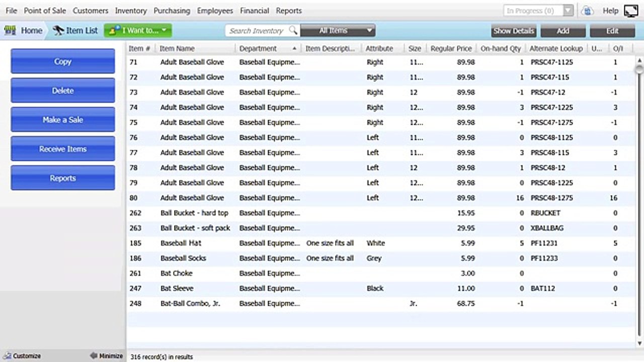644x362 pixels.
Task: Click alternate lookup PF11231
Action: 544,243
